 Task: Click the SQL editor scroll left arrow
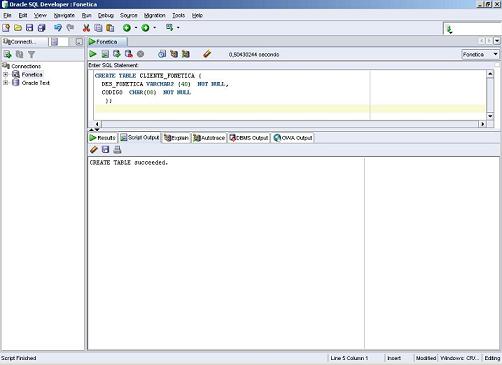click(97, 124)
